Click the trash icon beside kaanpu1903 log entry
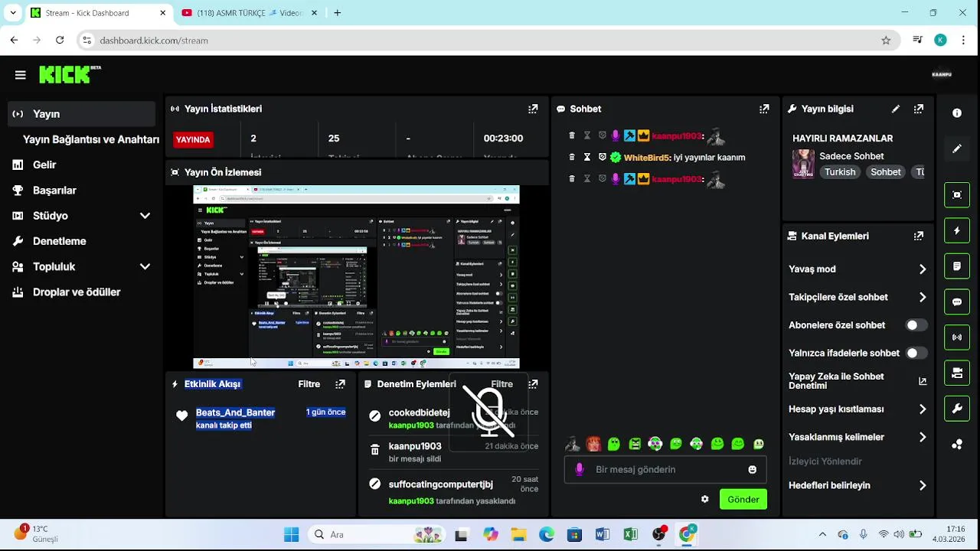 tap(375, 450)
